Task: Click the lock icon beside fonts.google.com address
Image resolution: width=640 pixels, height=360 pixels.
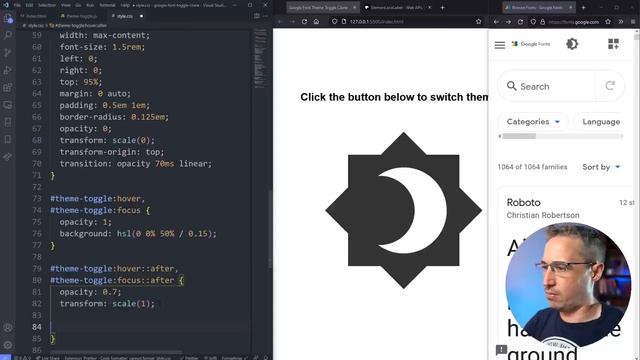Action: [542, 22]
